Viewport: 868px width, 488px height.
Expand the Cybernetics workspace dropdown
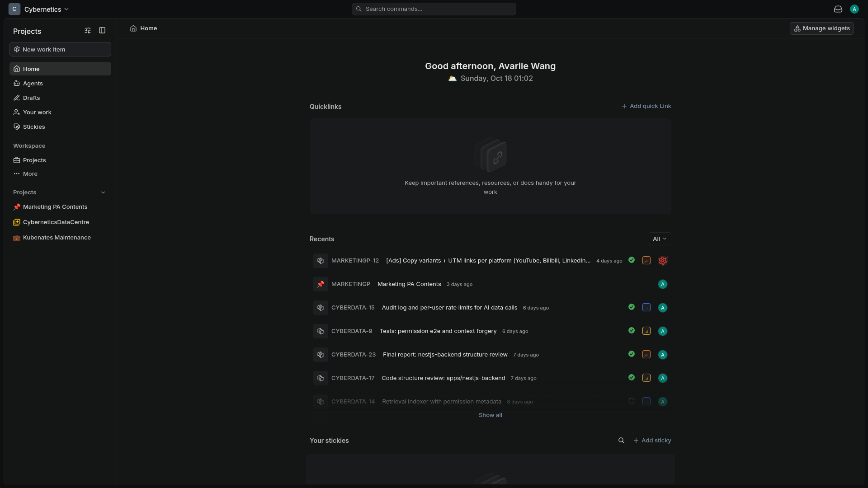tap(47, 9)
